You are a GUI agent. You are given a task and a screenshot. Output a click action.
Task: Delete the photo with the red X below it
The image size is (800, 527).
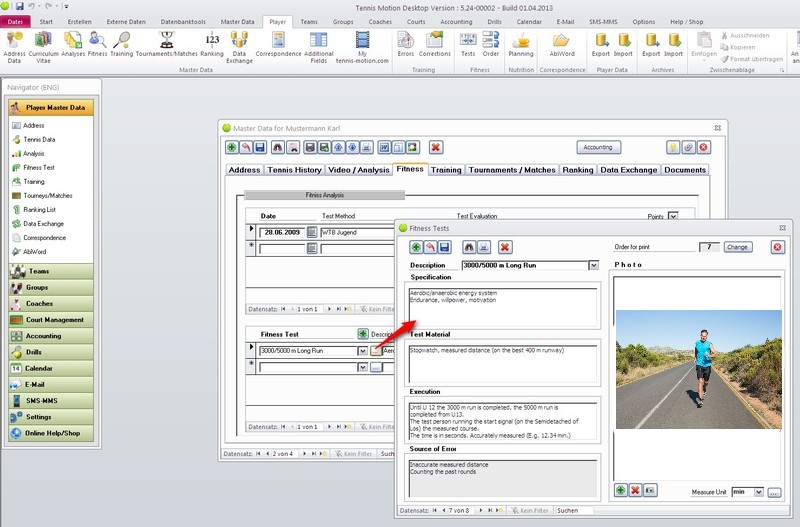coord(635,491)
